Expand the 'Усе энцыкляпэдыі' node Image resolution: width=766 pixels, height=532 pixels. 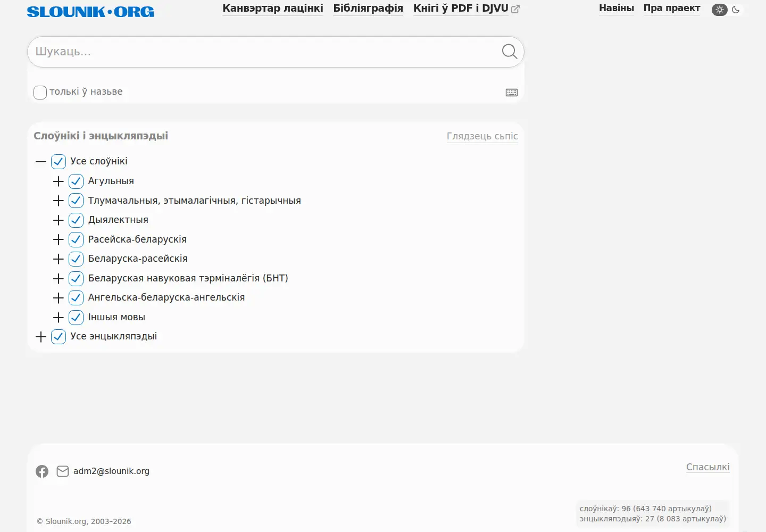coord(41,337)
